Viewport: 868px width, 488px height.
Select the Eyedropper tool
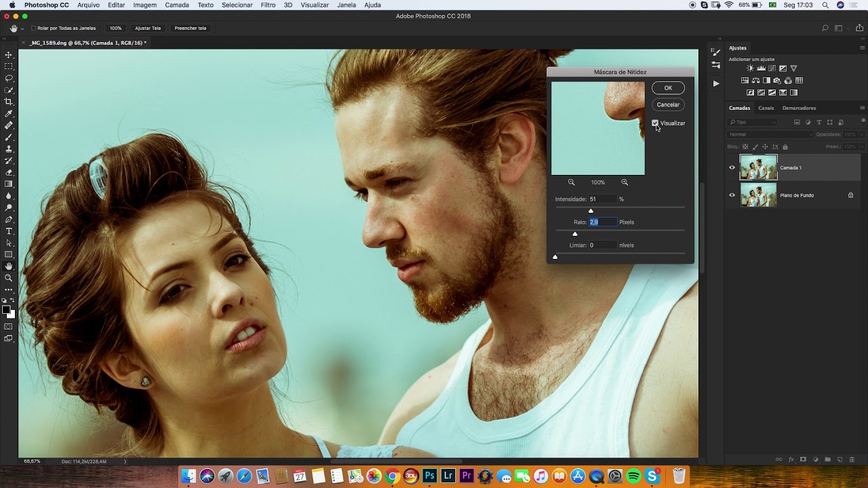click(x=9, y=114)
